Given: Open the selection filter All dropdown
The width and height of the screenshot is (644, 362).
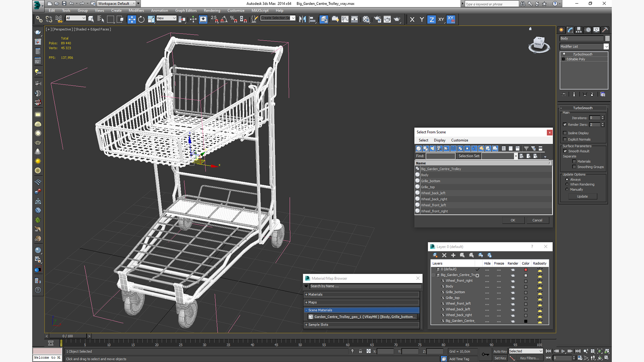Looking at the screenshot, I should [76, 18].
